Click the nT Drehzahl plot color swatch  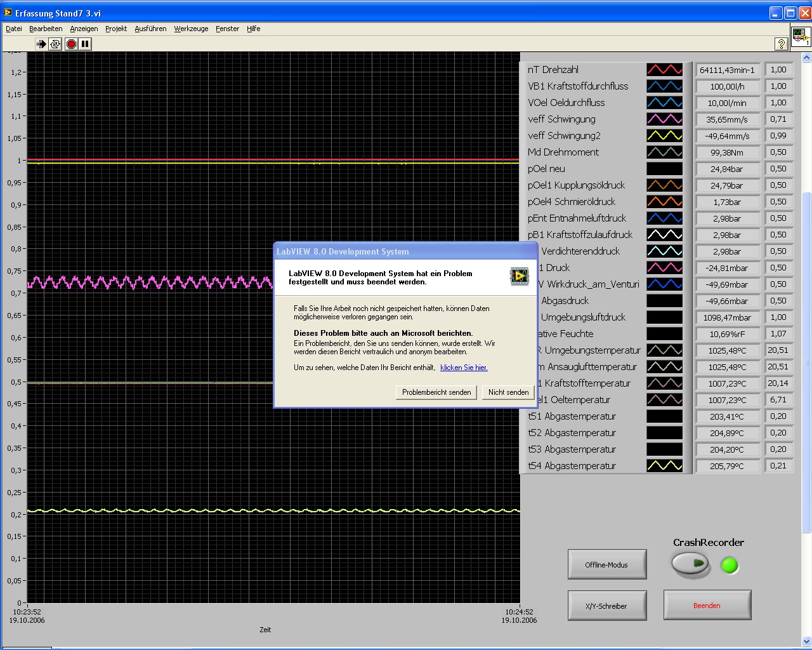(x=665, y=70)
